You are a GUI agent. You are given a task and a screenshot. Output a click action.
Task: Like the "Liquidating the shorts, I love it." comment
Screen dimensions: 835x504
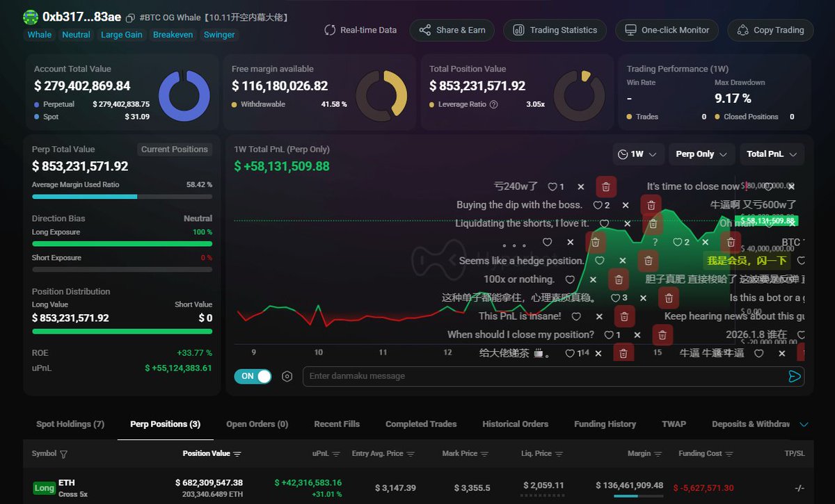pyautogui.click(x=605, y=224)
